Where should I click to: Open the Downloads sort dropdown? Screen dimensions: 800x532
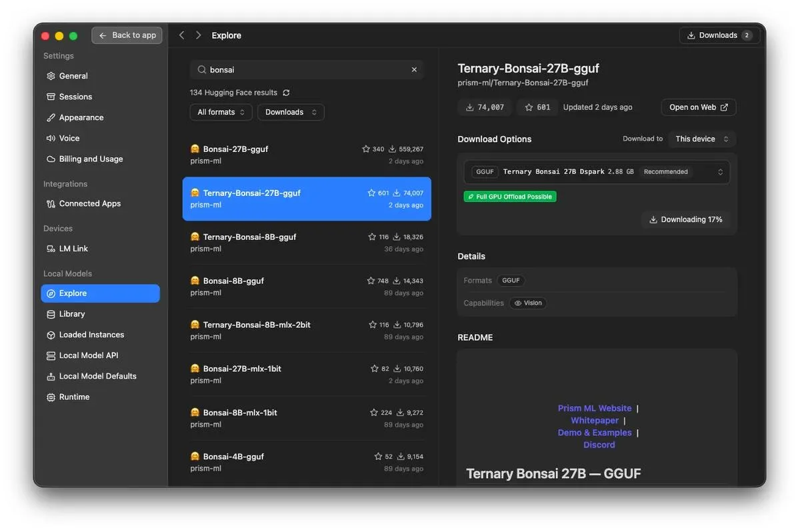point(291,112)
